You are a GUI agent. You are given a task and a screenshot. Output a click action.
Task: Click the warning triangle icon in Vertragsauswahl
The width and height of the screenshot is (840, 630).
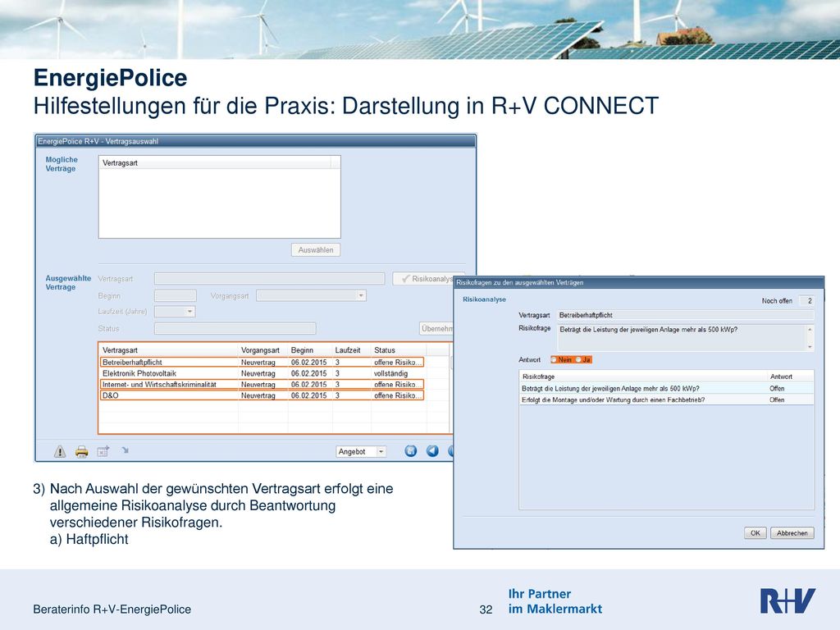pyautogui.click(x=60, y=452)
